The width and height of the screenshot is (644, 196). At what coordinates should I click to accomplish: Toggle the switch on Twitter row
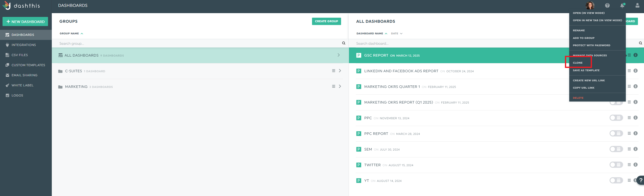click(x=616, y=165)
